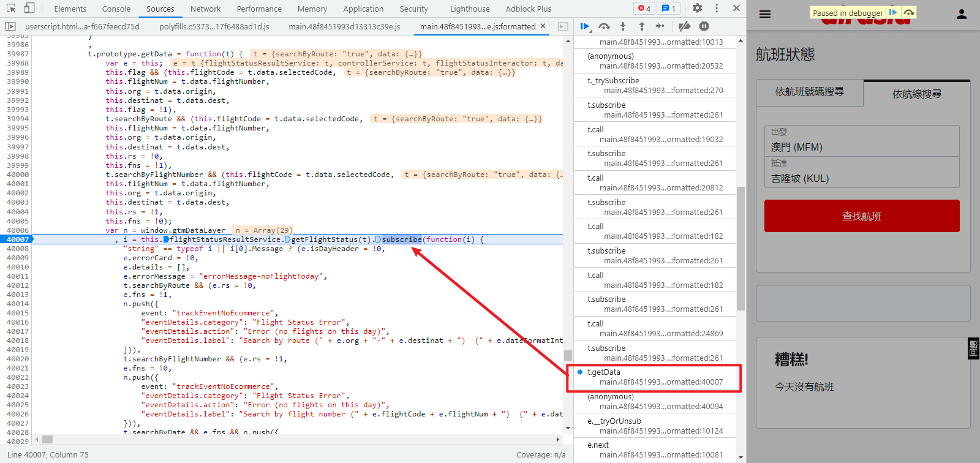Viewport: 980px width, 463px height.
Task: Open the 出發 departure field 澳門 (MFM)
Action: coord(862,141)
